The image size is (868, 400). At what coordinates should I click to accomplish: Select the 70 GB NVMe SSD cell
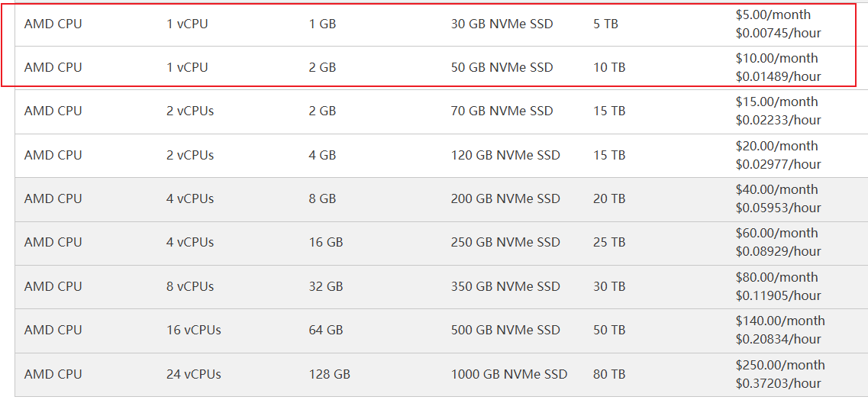tap(502, 111)
